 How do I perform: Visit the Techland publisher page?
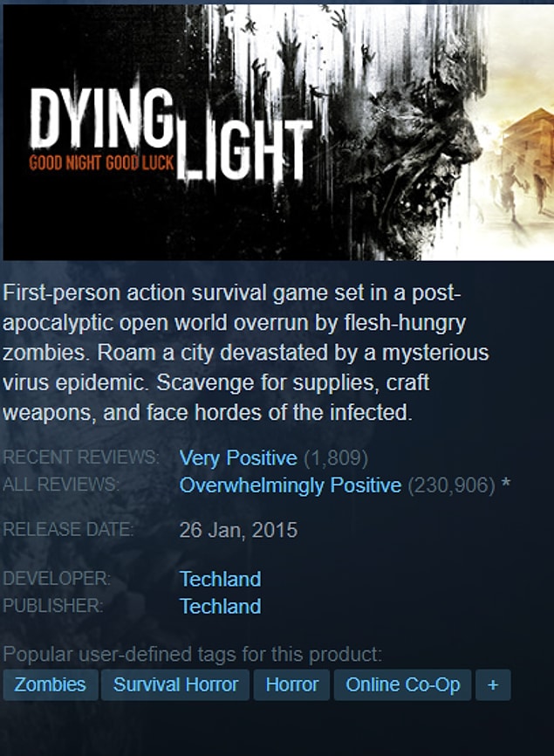point(220,606)
